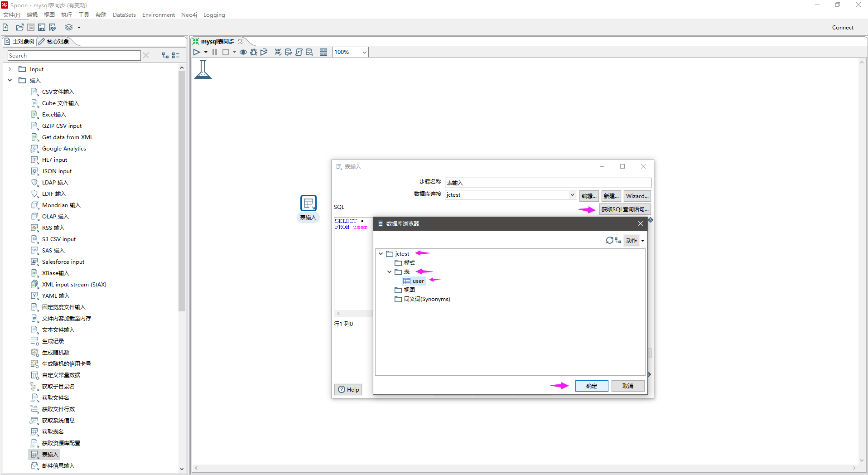Click the Search input field
This screenshot has height=475, width=868.
(74, 55)
